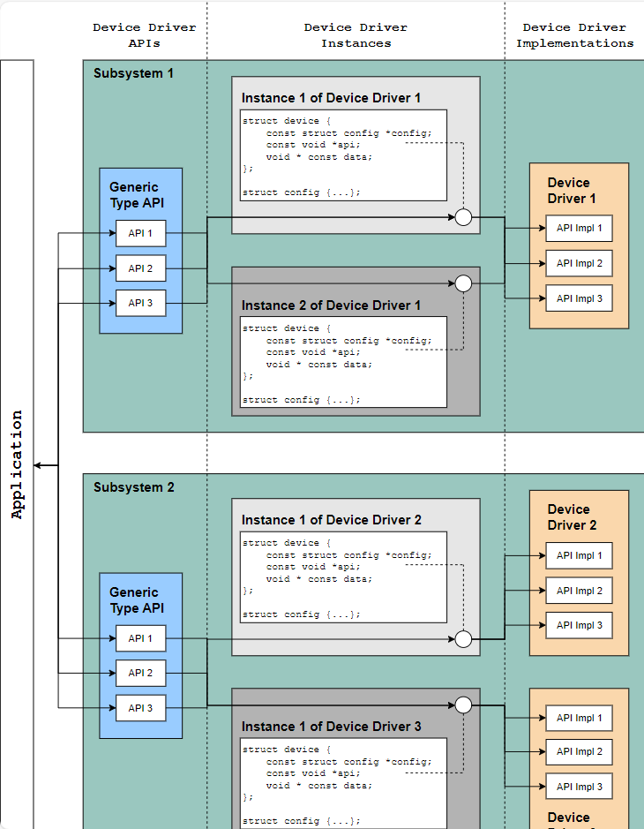The width and height of the screenshot is (644, 829).
Task: Click API Impl 3 in Device Driver 2
Action: [x=579, y=625]
